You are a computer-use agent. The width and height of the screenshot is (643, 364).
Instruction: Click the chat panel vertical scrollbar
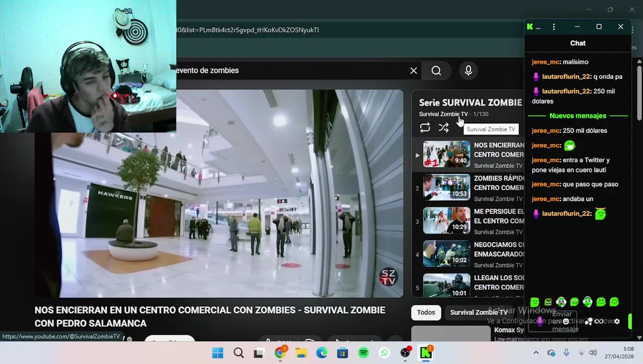(x=639, y=94)
